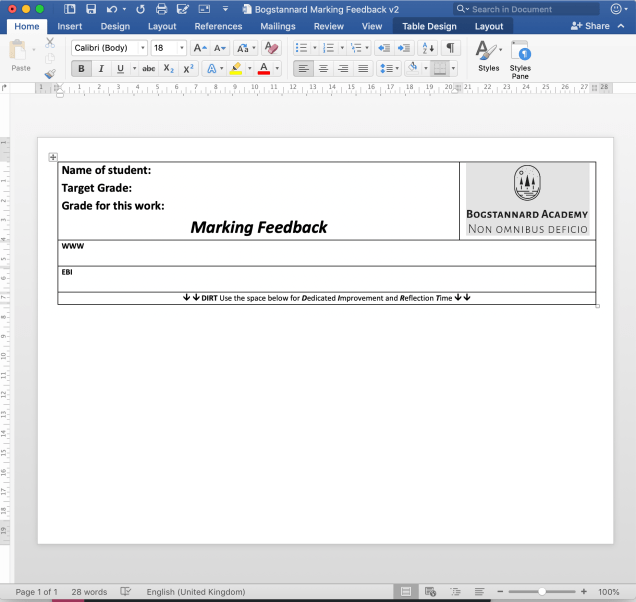Toggle Print Layout view button
The height and width of the screenshot is (602, 636).
point(406,591)
